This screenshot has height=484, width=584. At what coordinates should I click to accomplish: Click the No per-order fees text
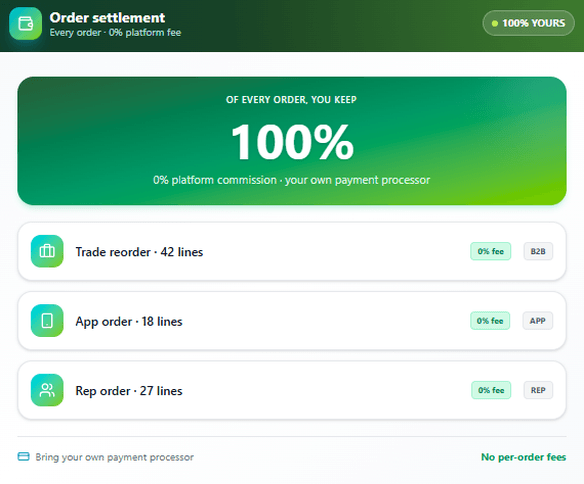tap(524, 457)
